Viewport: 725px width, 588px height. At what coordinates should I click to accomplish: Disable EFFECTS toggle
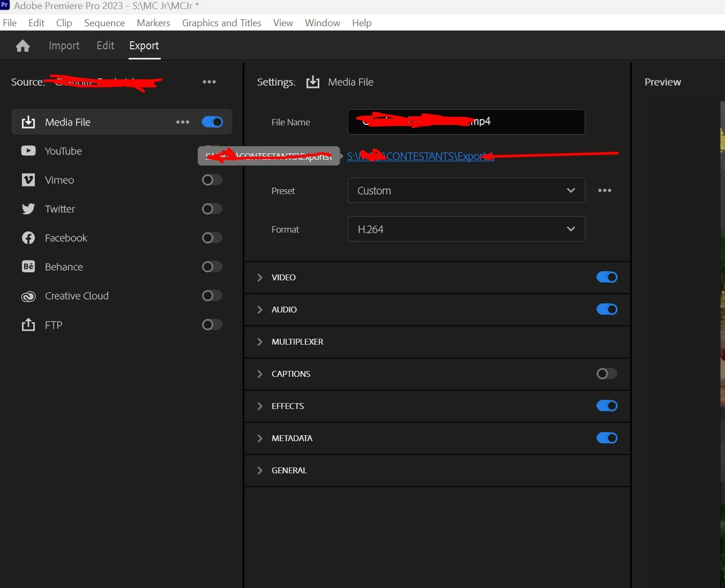(607, 406)
